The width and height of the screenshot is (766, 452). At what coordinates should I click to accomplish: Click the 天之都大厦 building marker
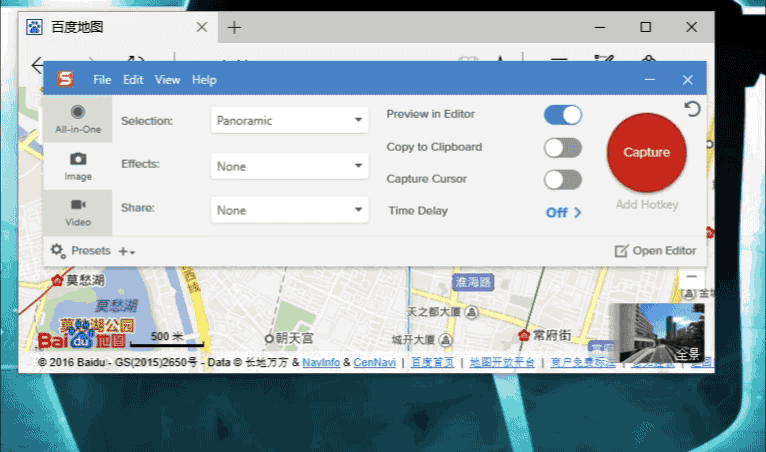coord(471,312)
